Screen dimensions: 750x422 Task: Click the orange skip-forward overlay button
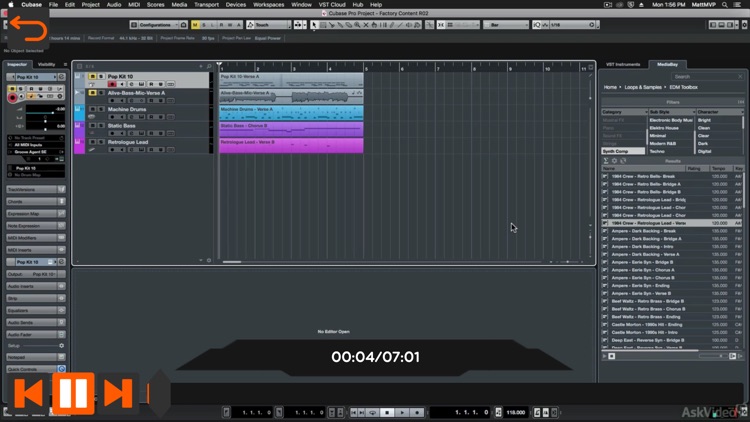(118, 393)
